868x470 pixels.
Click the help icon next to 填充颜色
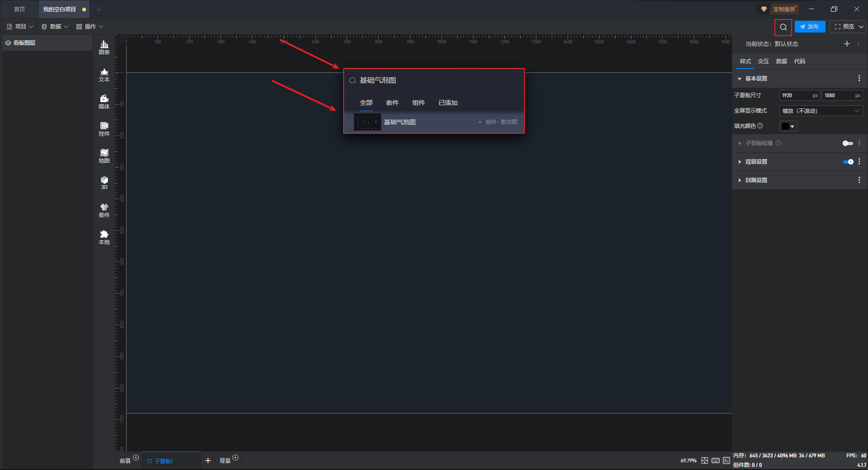pyautogui.click(x=760, y=126)
